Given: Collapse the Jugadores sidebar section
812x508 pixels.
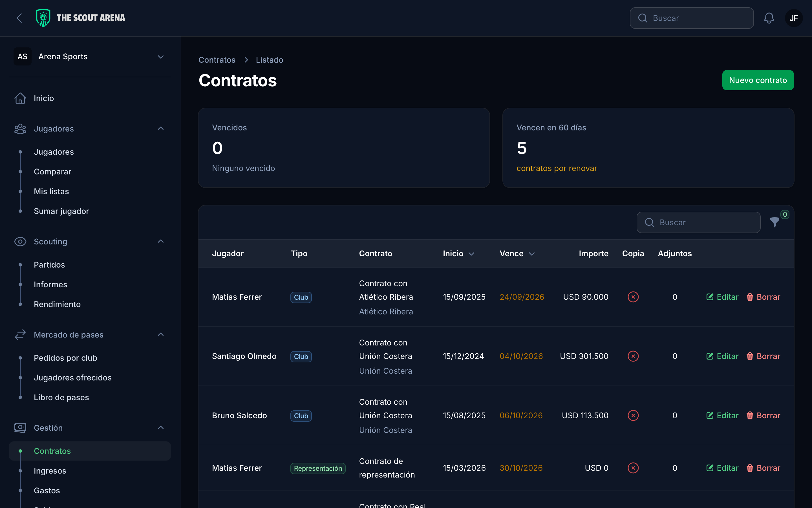Looking at the screenshot, I should 161,128.
